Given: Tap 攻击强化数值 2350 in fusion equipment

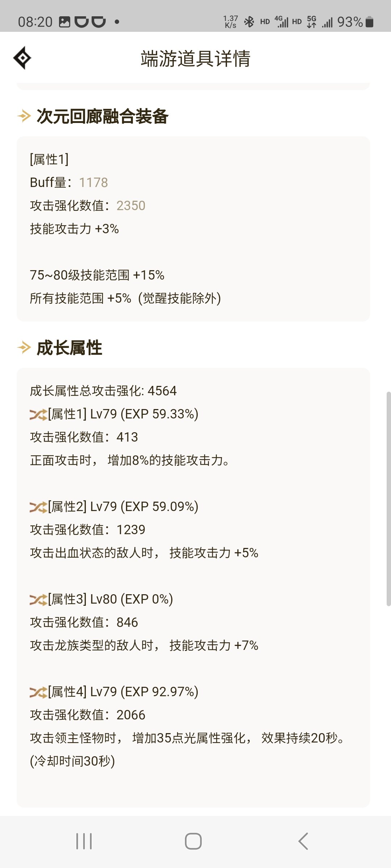Looking at the screenshot, I should 88,206.
